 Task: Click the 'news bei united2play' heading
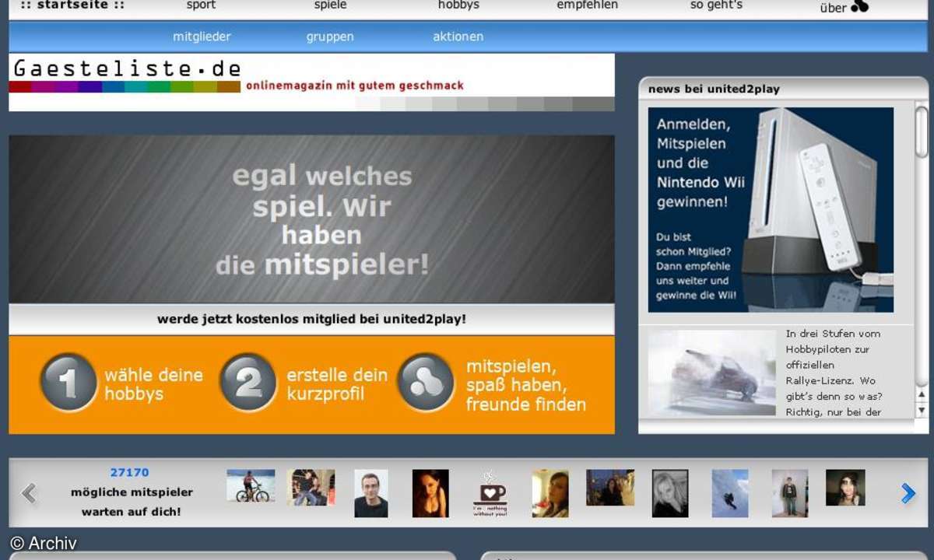[x=714, y=89]
